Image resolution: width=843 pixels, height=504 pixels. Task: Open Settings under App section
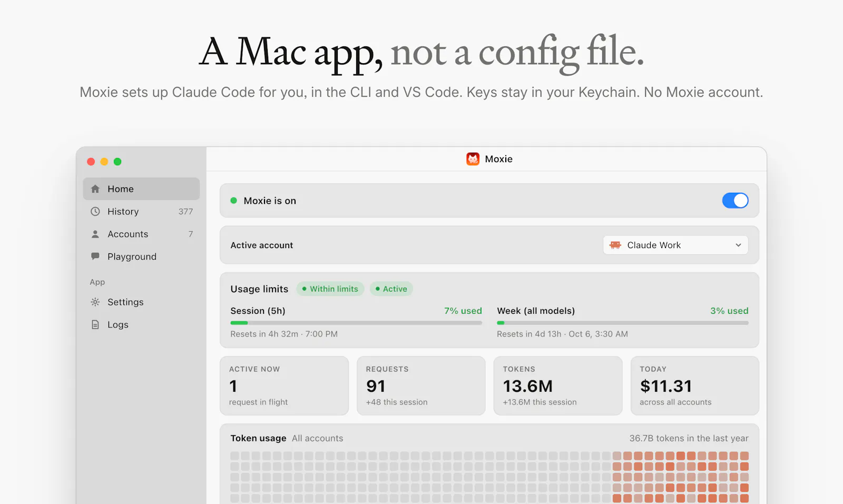pyautogui.click(x=141, y=302)
